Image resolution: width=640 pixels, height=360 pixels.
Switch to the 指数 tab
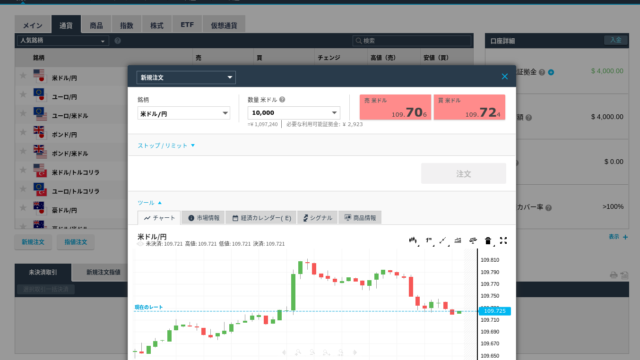point(127,25)
